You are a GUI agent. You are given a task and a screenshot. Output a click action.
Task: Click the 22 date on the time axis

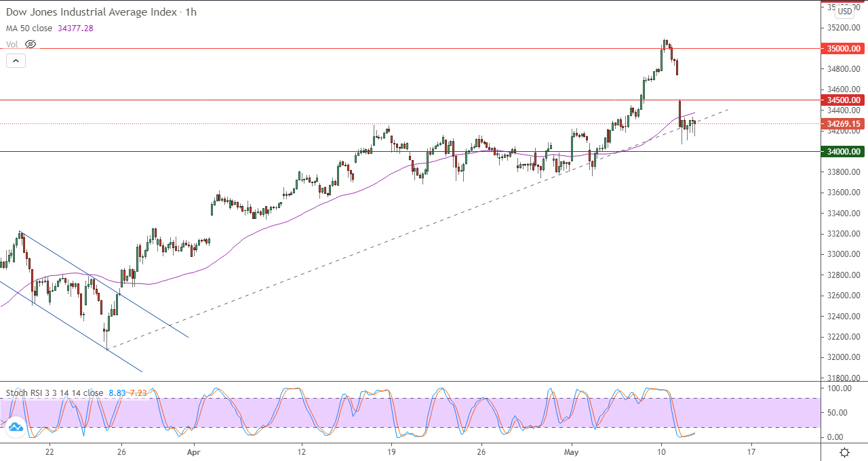point(50,452)
